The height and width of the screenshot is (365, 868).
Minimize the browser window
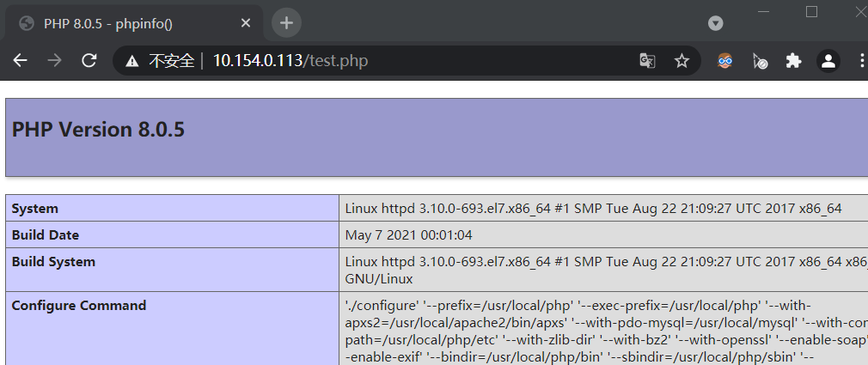(x=763, y=12)
